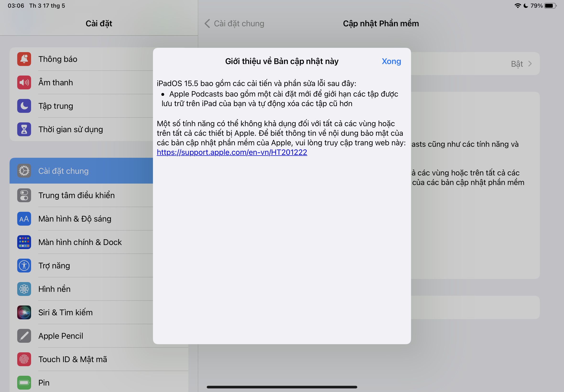Open the Thời gian sử dụng row
The width and height of the screenshot is (564, 392).
(81, 130)
